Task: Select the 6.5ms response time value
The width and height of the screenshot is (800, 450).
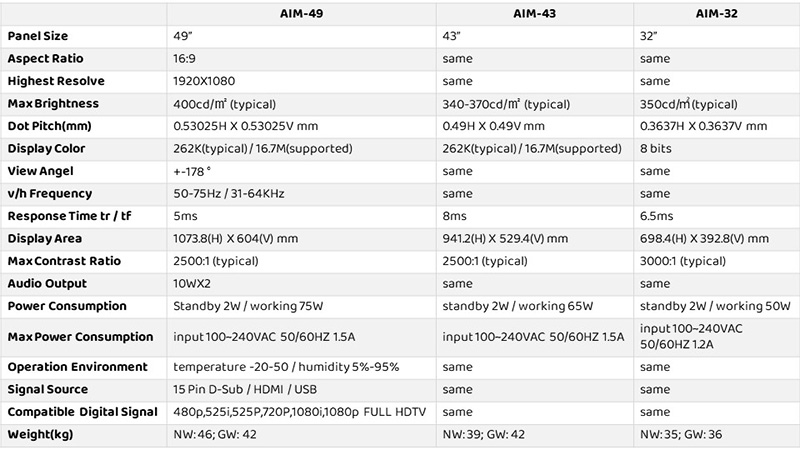Action: point(654,216)
